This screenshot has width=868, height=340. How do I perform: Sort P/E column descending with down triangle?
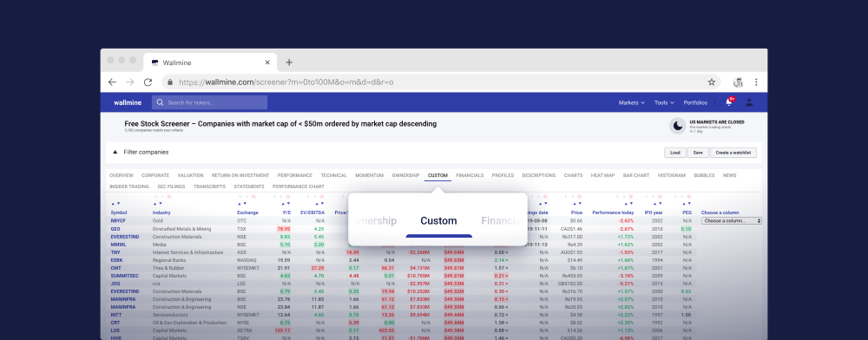pos(288,204)
